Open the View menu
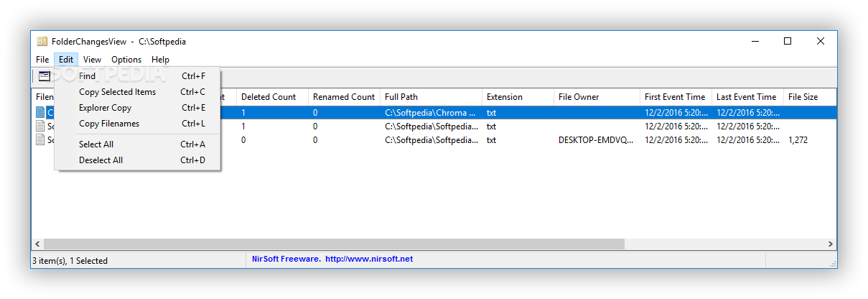This screenshot has height=299, width=868. [92, 60]
